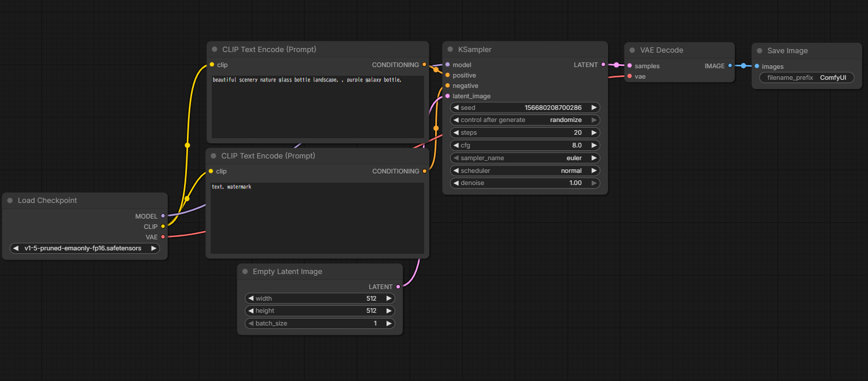868x381 pixels.
Task: Click the VAE Decode node collapse dot
Action: [632, 50]
